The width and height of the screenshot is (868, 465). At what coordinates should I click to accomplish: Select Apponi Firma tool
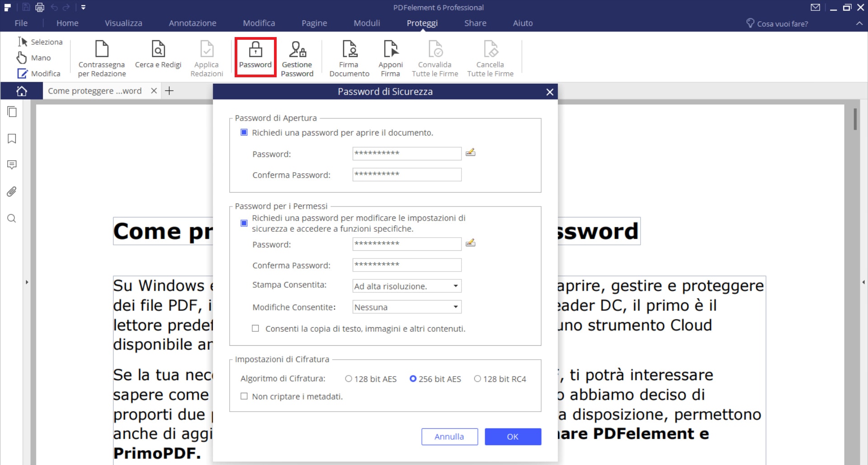click(390, 56)
